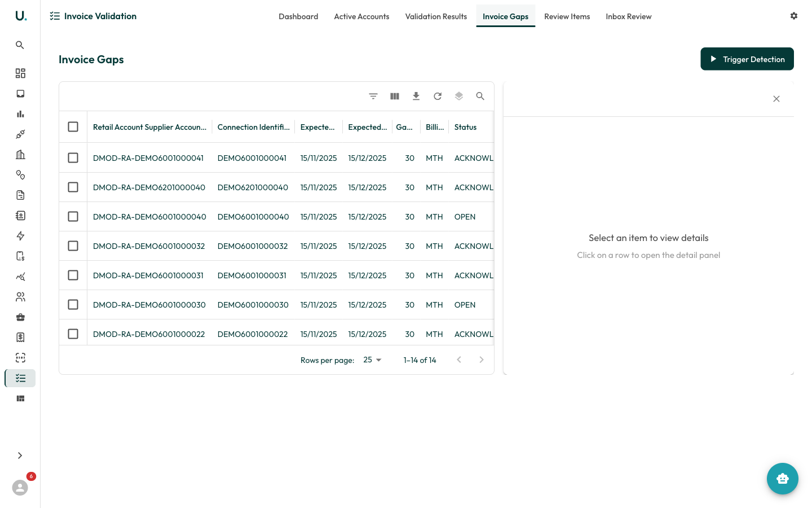
Task: Open the table layout icon in sidebar
Action: point(20,398)
